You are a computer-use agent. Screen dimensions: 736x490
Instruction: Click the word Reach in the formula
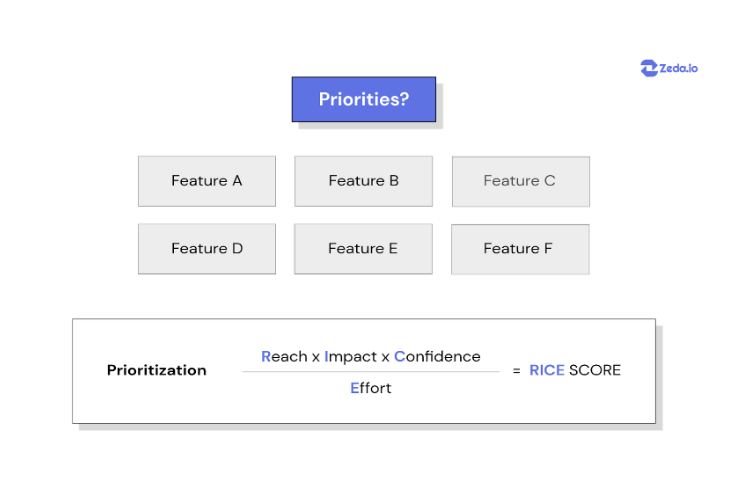pos(284,356)
